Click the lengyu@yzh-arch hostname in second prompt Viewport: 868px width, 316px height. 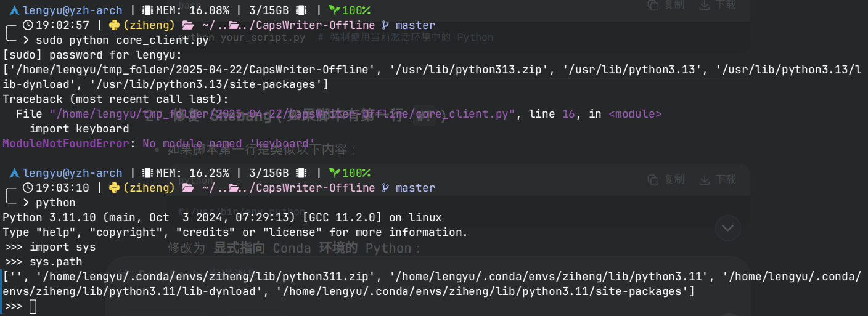point(73,173)
